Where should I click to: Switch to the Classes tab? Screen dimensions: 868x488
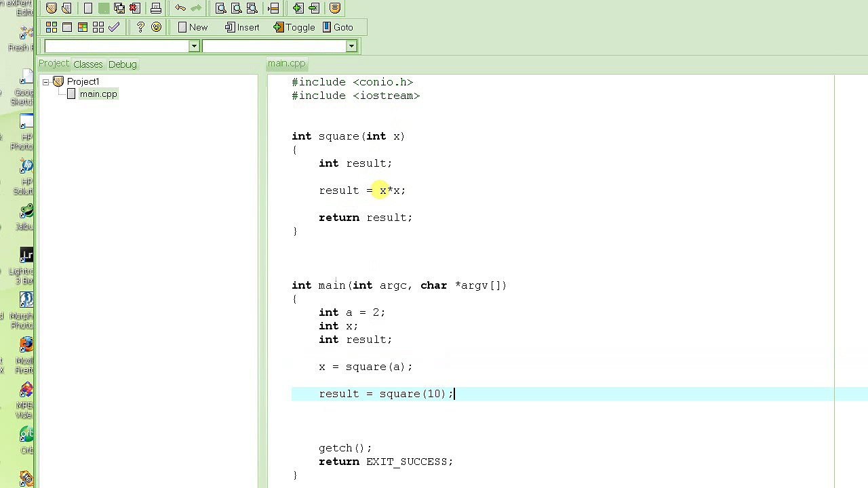pos(88,64)
